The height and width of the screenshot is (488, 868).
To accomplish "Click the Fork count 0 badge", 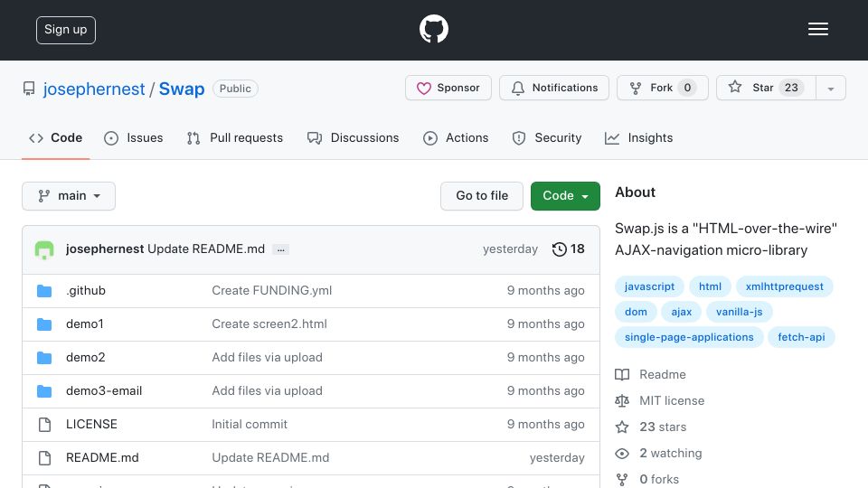I will click(x=687, y=88).
